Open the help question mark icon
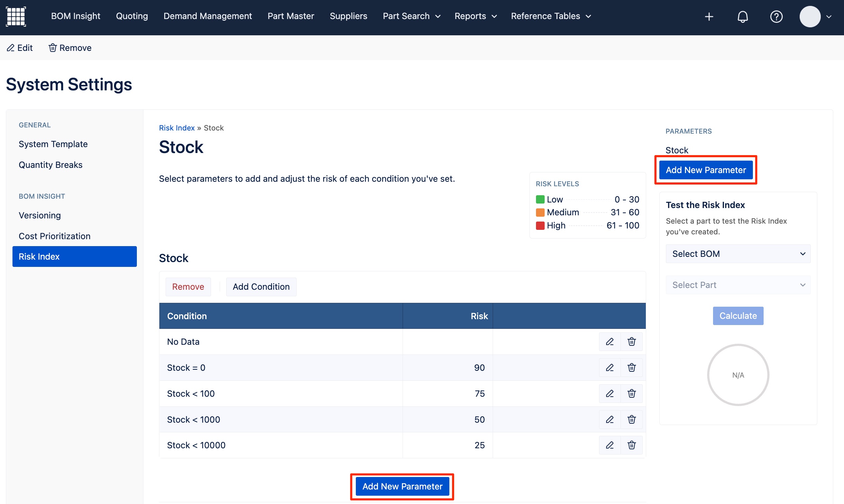 [x=776, y=16]
